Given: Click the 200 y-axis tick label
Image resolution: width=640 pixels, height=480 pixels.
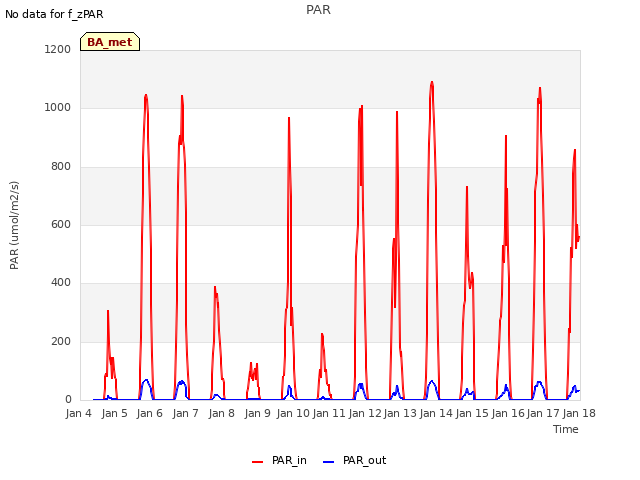Looking at the screenshot, I should click(x=61, y=342).
